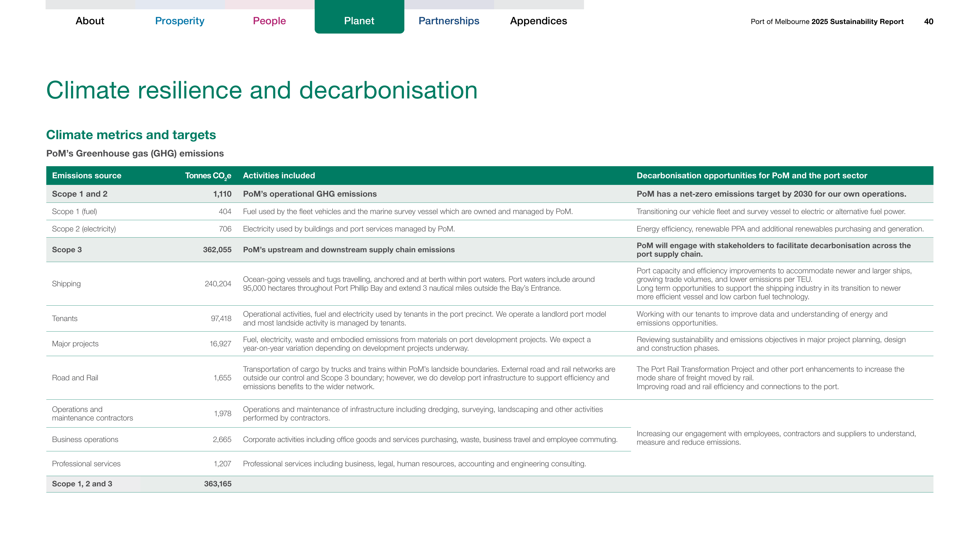Select the value 404
Image resolution: width=980 pixels, height=551 pixels.
tap(225, 211)
